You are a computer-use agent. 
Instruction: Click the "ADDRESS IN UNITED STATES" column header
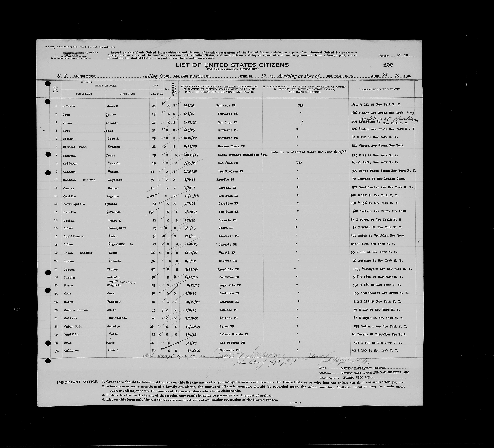379,89
